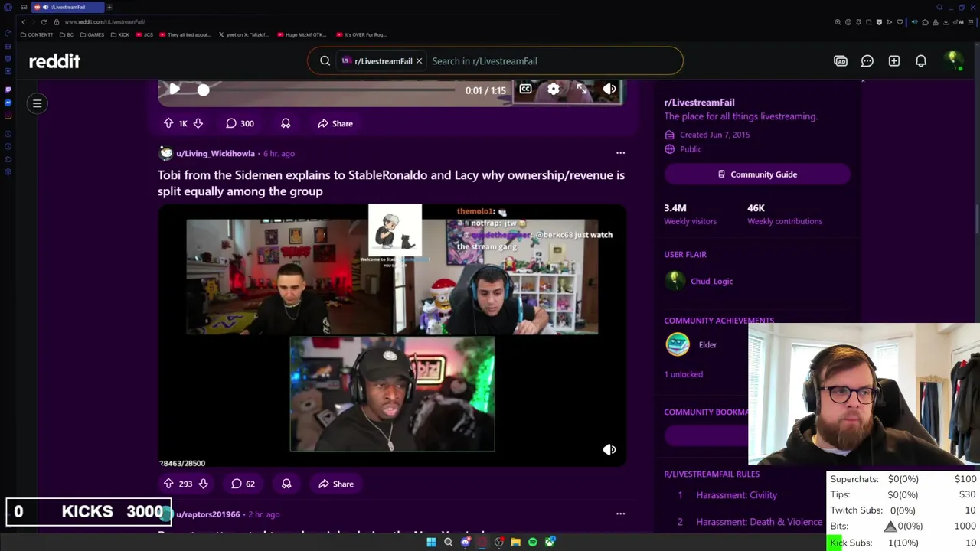
Task: Open the Reddit advertise icon
Action: (x=841, y=61)
